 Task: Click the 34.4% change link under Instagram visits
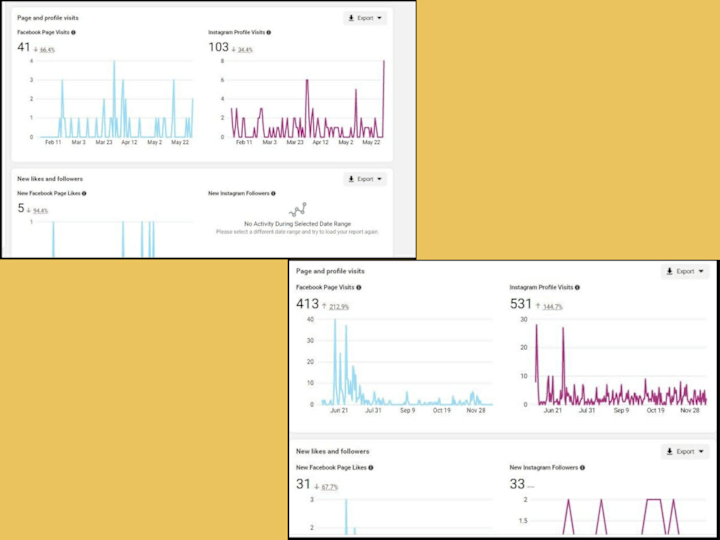coord(245,50)
